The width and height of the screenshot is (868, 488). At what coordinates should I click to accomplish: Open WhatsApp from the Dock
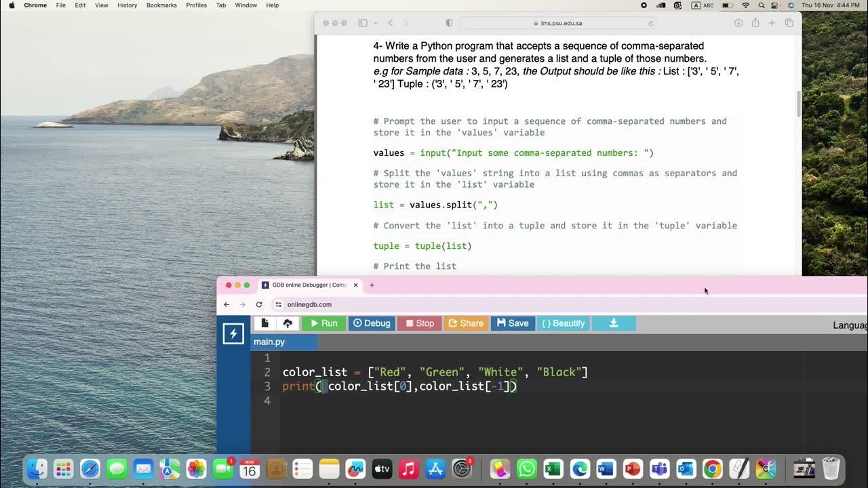tap(527, 468)
